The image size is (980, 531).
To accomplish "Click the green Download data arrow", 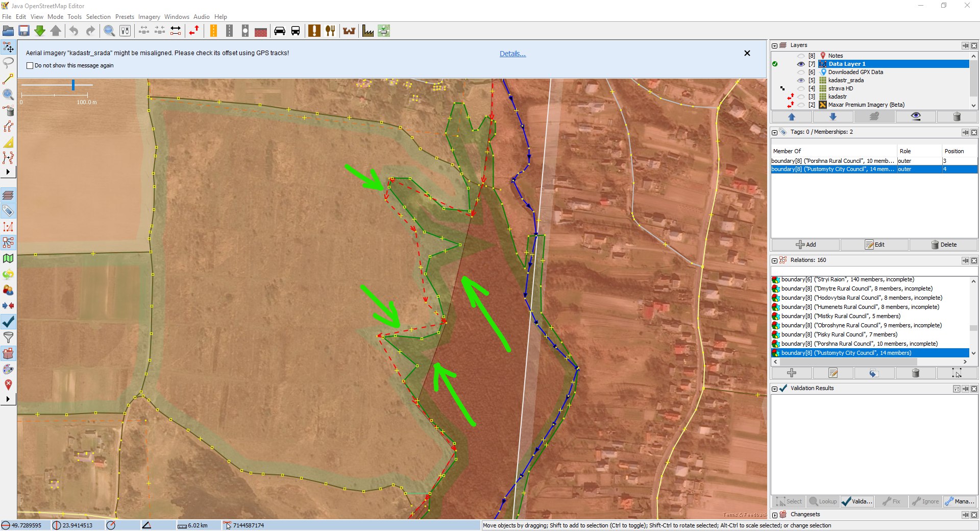I will [40, 31].
